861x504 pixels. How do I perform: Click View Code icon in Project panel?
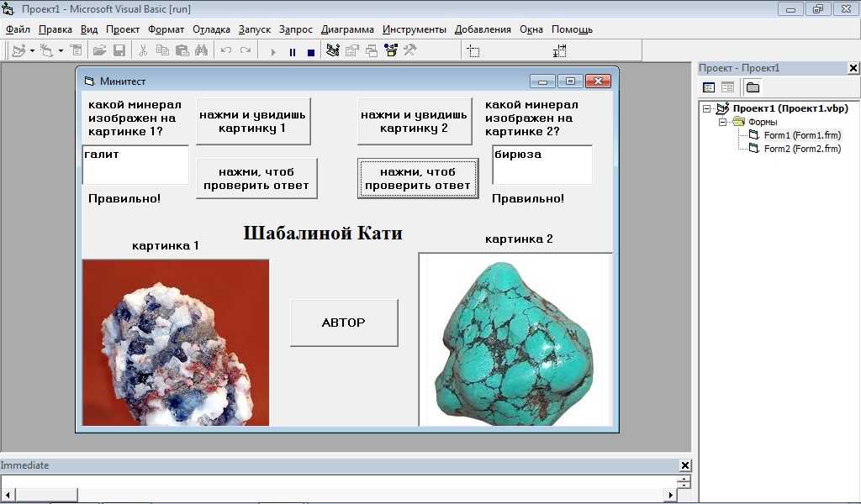pos(709,87)
